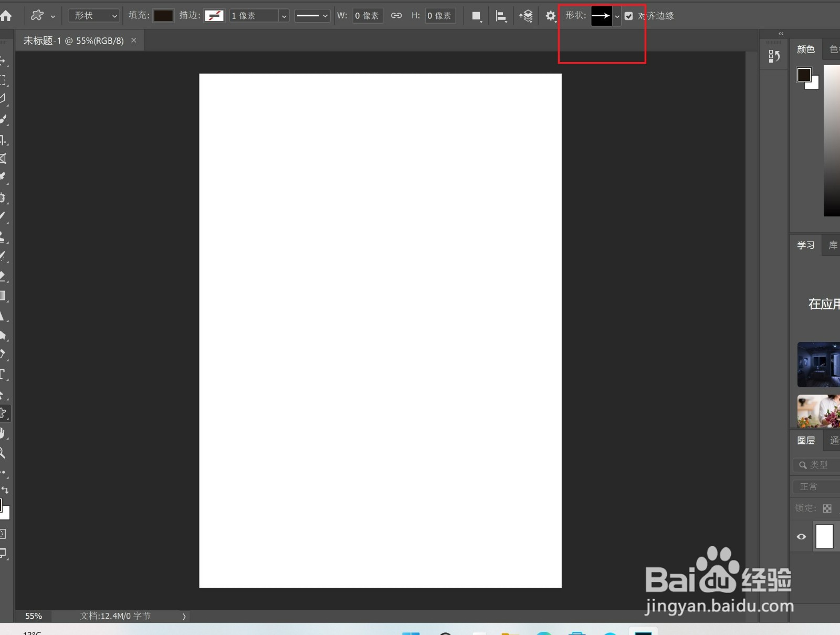Select the Rectangular Marquee tool
Screen dimensions: 840x635
(3, 80)
